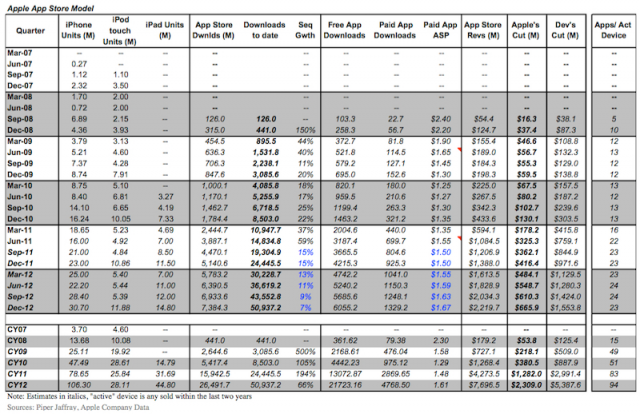Click the '$54.4' App Store revenue cell
This screenshot has height=414, width=640.
pos(484,119)
